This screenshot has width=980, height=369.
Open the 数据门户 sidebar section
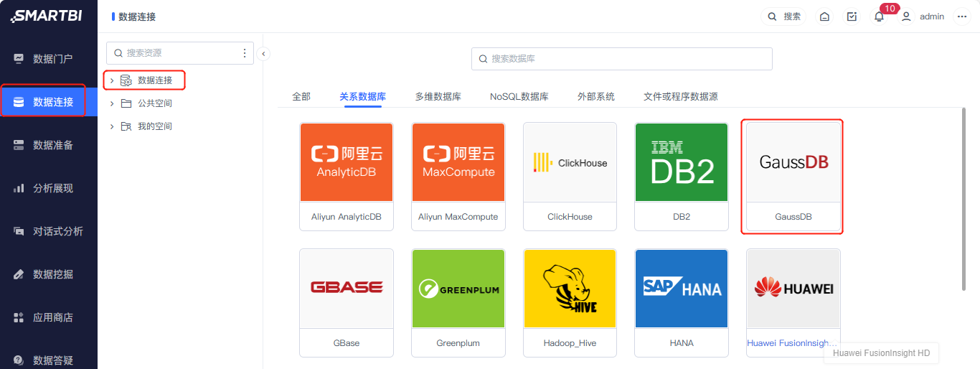[49, 59]
